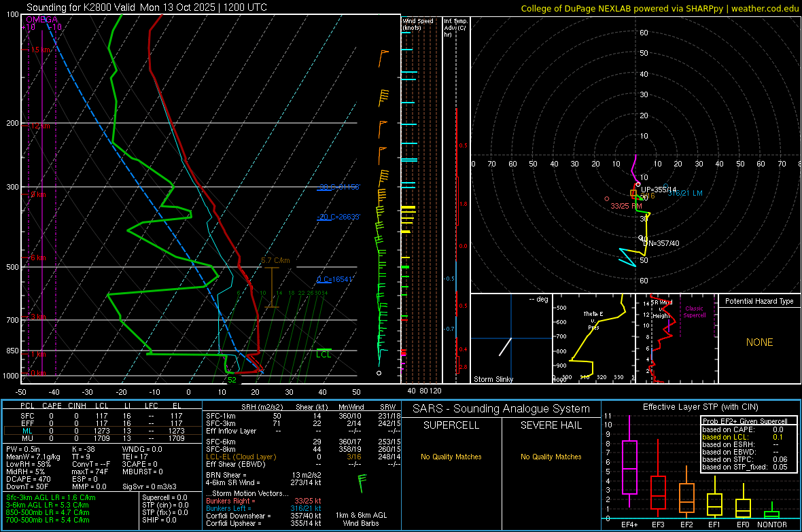Click the Storm Slinky panel label
Viewport: 802px width, 532px height.
[493, 379]
